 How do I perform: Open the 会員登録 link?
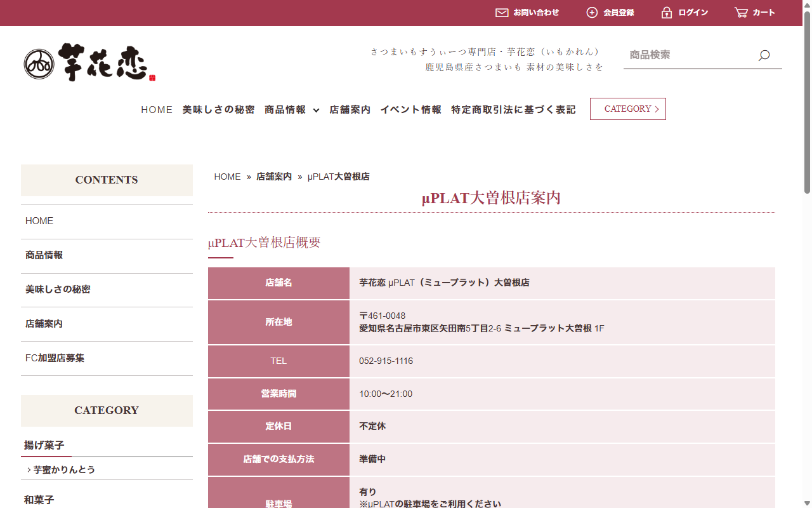point(619,13)
